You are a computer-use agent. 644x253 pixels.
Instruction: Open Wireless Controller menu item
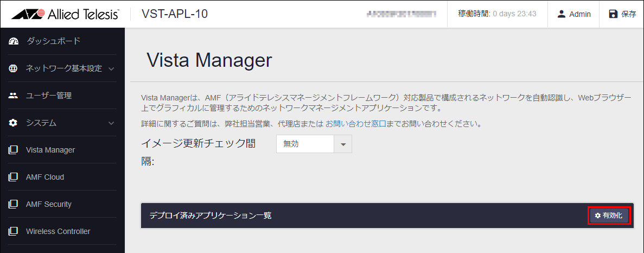(x=58, y=231)
